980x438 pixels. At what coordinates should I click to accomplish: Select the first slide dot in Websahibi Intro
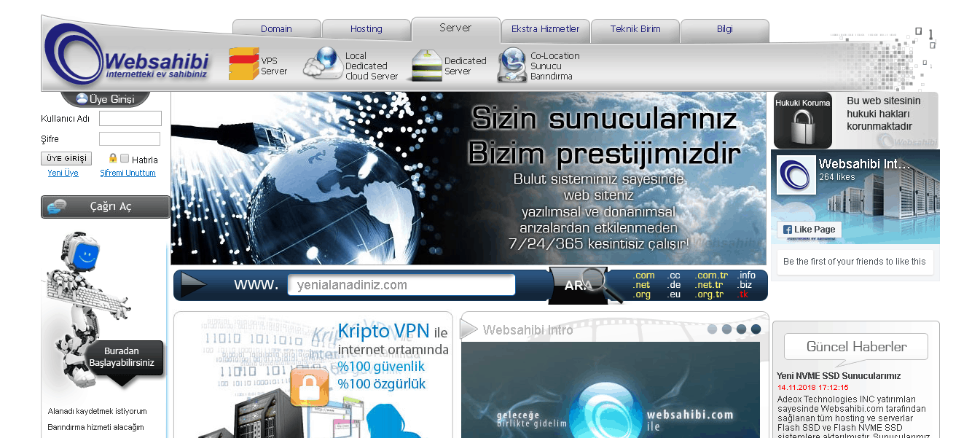click(x=712, y=329)
